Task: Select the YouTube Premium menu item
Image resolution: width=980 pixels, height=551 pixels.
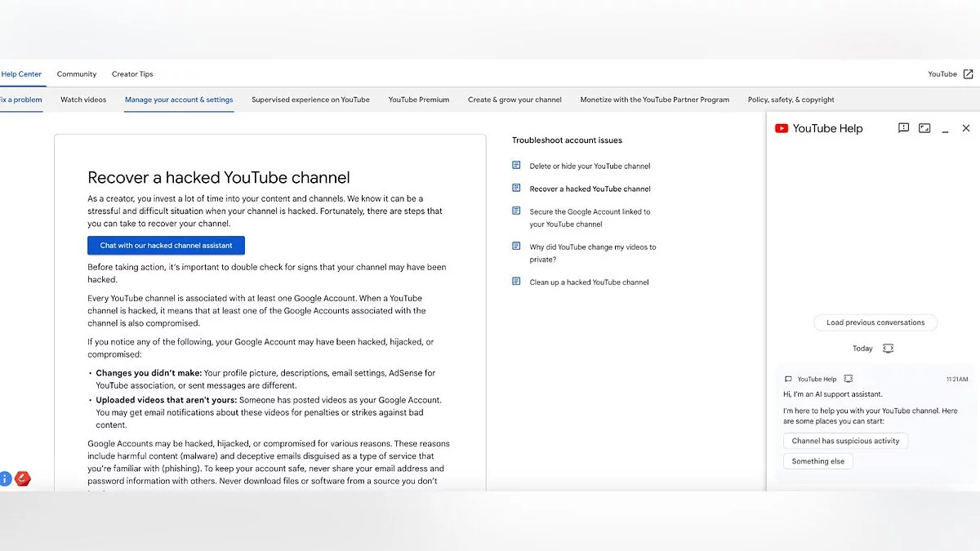Action: pos(418,100)
